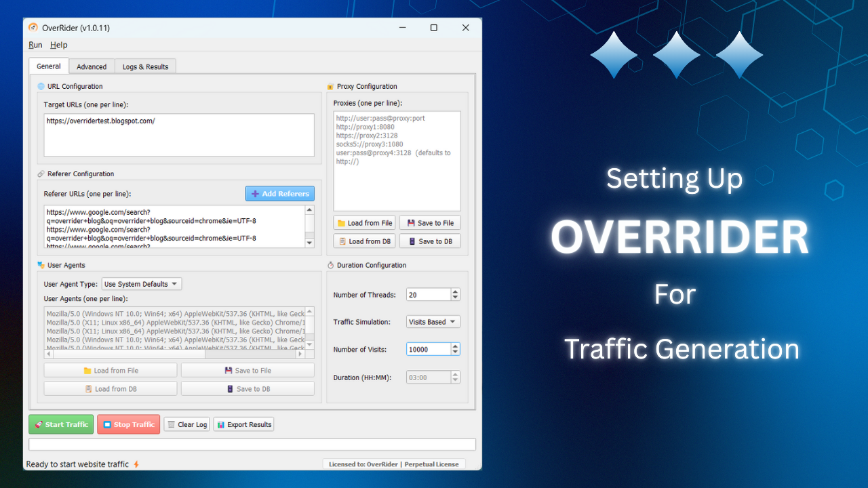Viewport: 868px width, 488px height.
Task: Open the Run menu
Action: pyautogui.click(x=35, y=45)
